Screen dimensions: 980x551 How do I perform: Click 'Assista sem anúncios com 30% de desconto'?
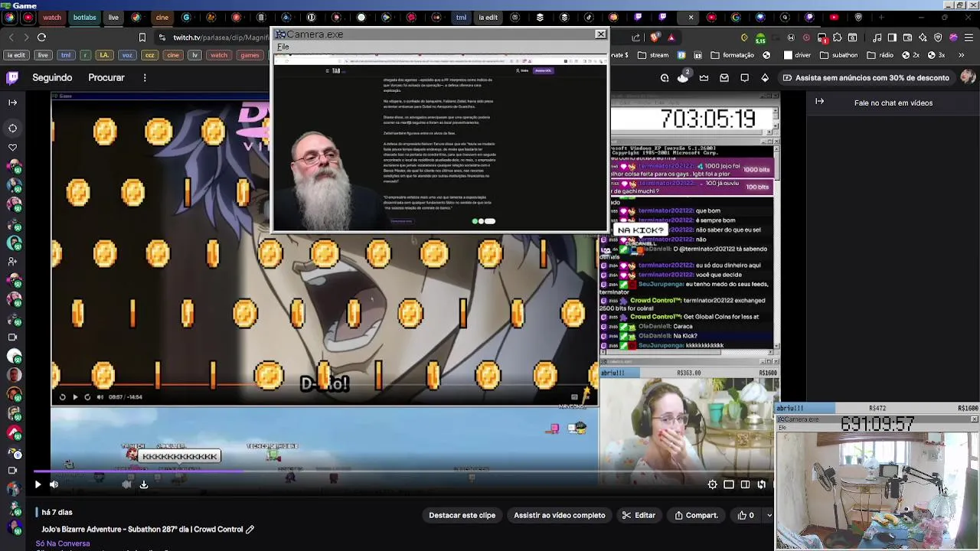866,77
